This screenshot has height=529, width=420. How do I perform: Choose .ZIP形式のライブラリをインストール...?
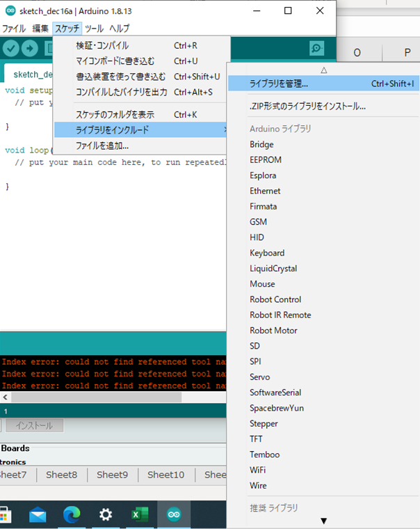point(323,106)
